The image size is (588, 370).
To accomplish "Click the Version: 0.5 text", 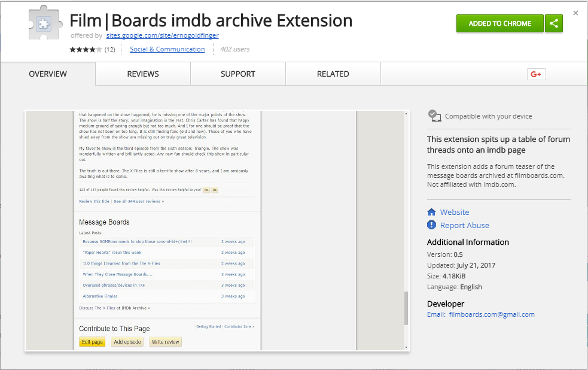I will [445, 254].
